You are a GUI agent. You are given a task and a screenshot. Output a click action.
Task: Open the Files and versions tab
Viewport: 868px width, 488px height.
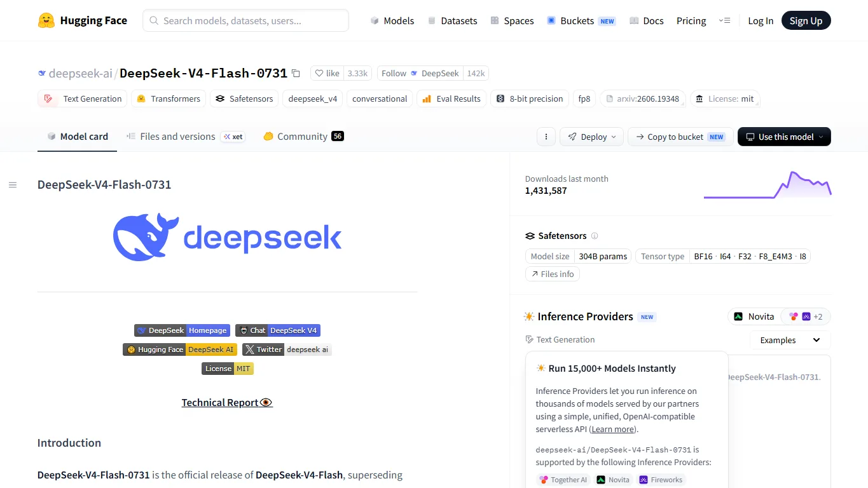click(170, 137)
